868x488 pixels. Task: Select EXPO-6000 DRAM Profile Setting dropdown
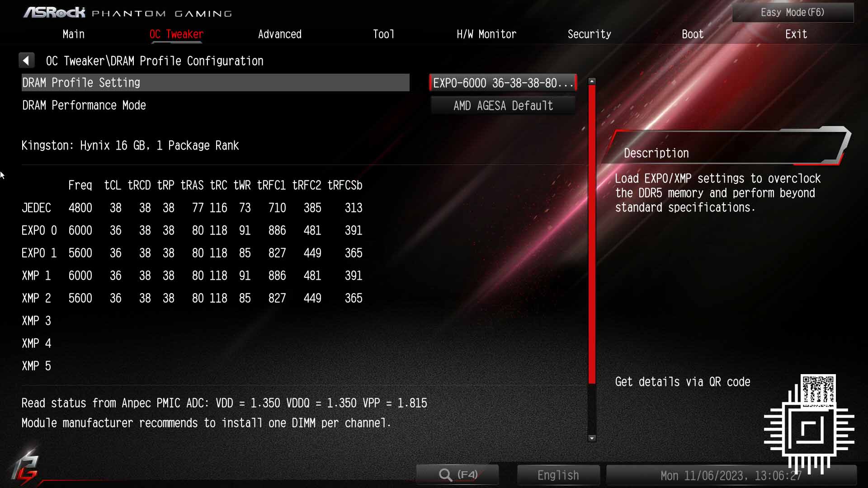(x=503, y=83)
